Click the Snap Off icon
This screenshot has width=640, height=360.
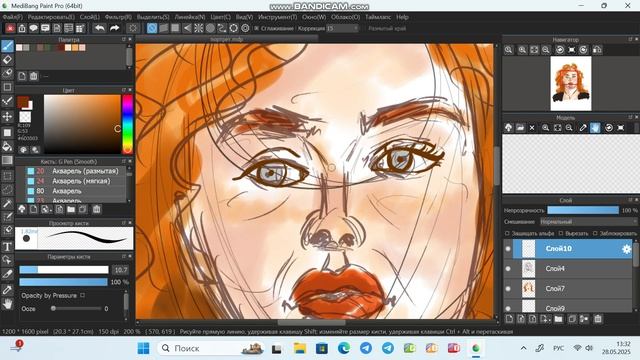(152, 28)
